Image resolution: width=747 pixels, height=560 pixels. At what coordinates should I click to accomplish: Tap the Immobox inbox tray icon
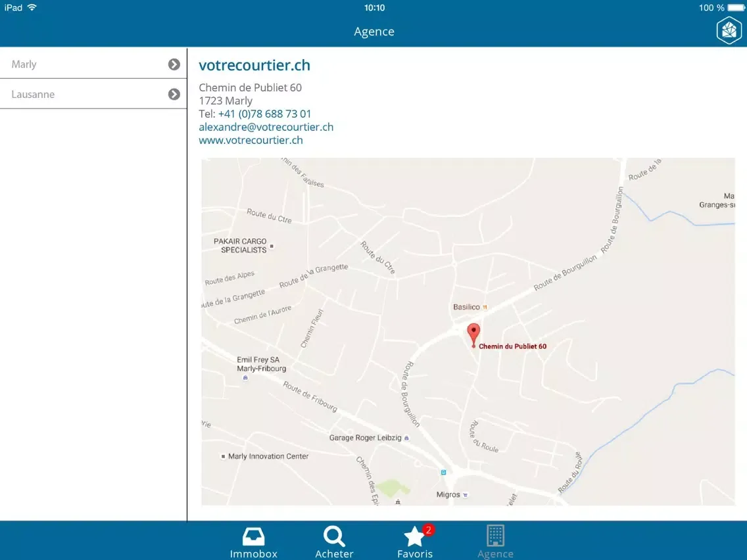(253, 536)
